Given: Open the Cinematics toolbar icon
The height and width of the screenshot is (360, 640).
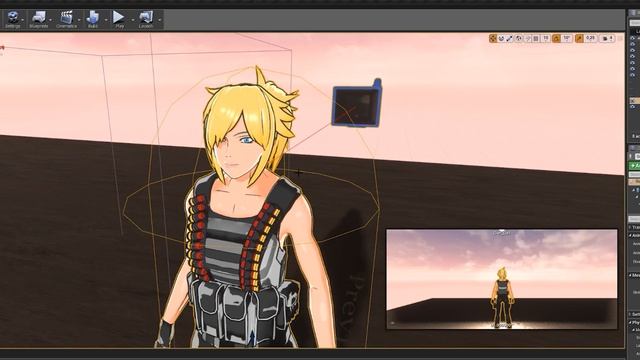Looking at the screenshot, I should pos(66,19).
